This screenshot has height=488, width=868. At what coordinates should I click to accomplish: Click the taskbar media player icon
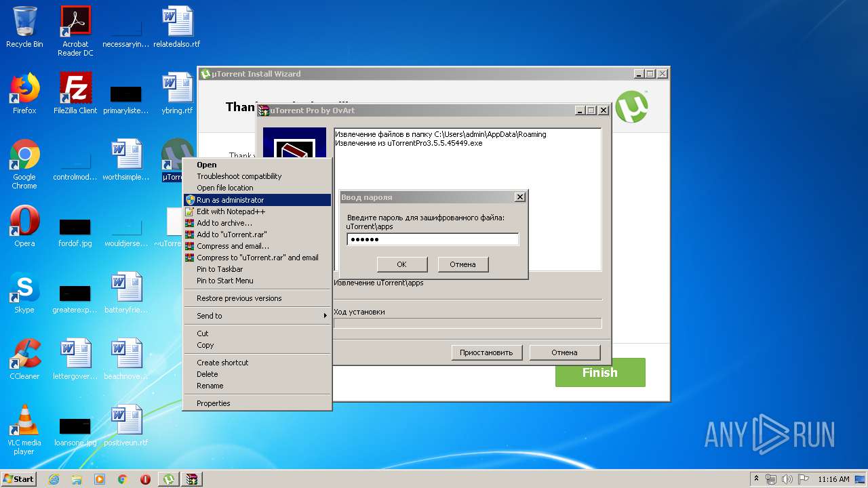tap(100, 479)
